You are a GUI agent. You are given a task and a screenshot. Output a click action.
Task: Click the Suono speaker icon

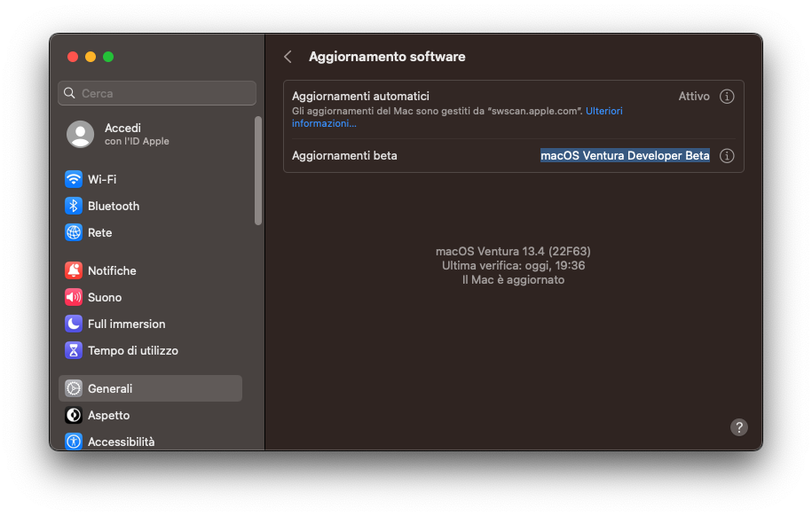(74, 297)
